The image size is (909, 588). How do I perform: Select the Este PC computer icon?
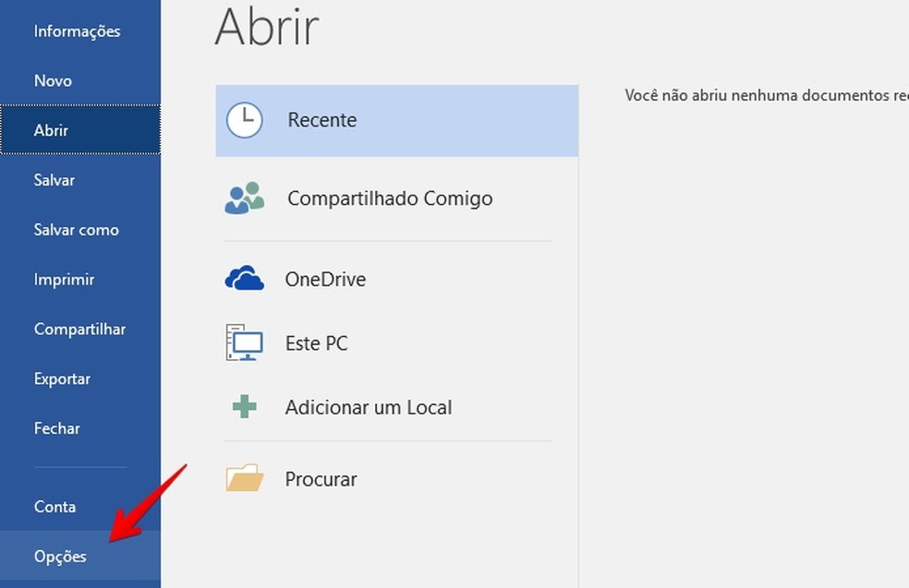(x=243, y=342)
